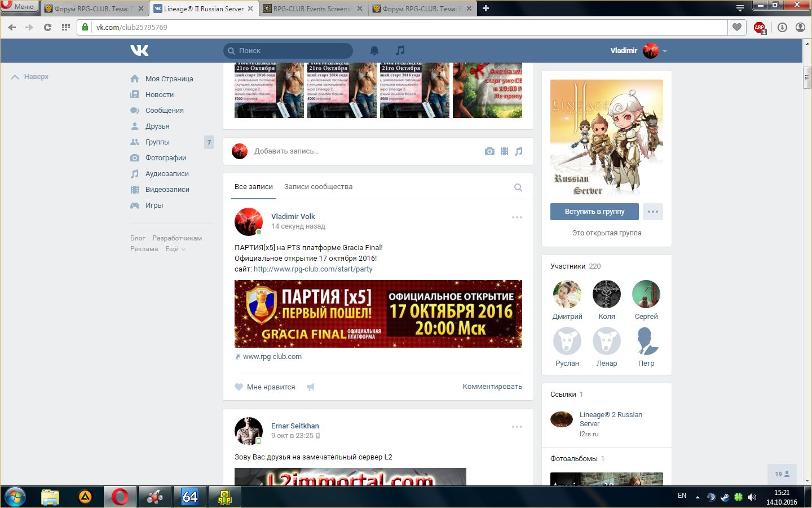Image resolution: width=812 pixels, height=508 pixels.
Task: Click the VK logo in header
Action: click(139, 50)
